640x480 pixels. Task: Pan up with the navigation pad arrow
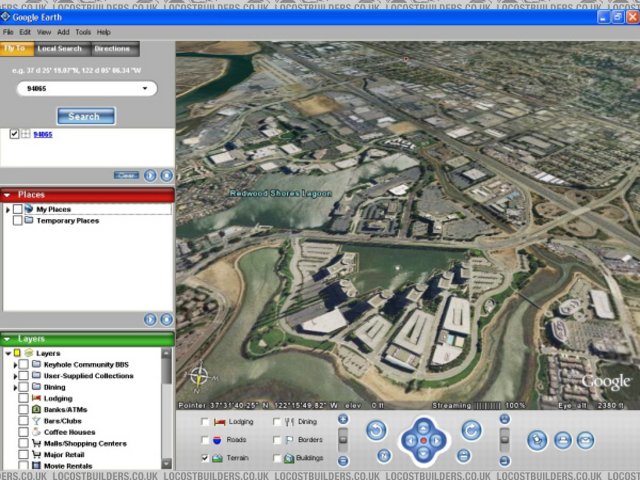[x=423, y=428]
